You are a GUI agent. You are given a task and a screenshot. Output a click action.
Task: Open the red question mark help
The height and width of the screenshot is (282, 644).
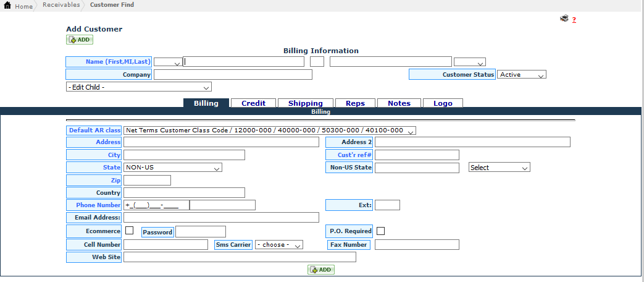coord(574,20)
